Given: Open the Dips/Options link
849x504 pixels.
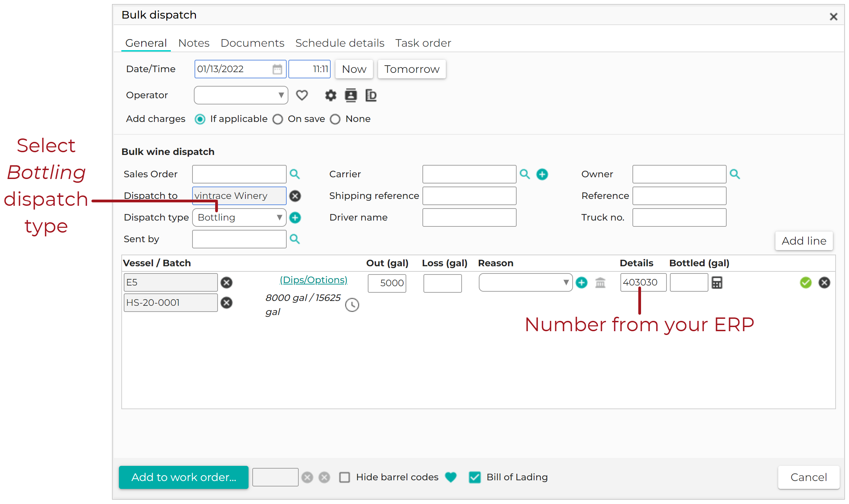Looking at the screenshot, I should tap(313, 280).
